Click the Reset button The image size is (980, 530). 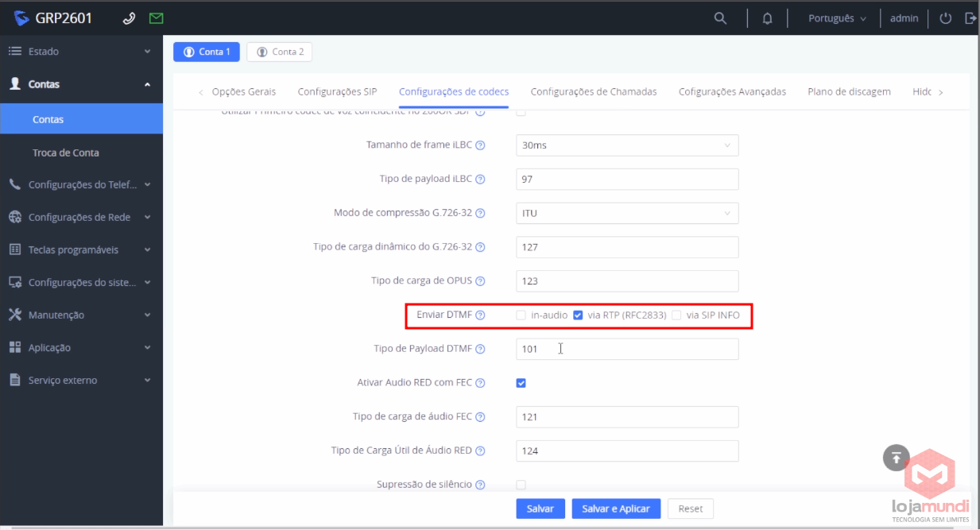(691, 509)
